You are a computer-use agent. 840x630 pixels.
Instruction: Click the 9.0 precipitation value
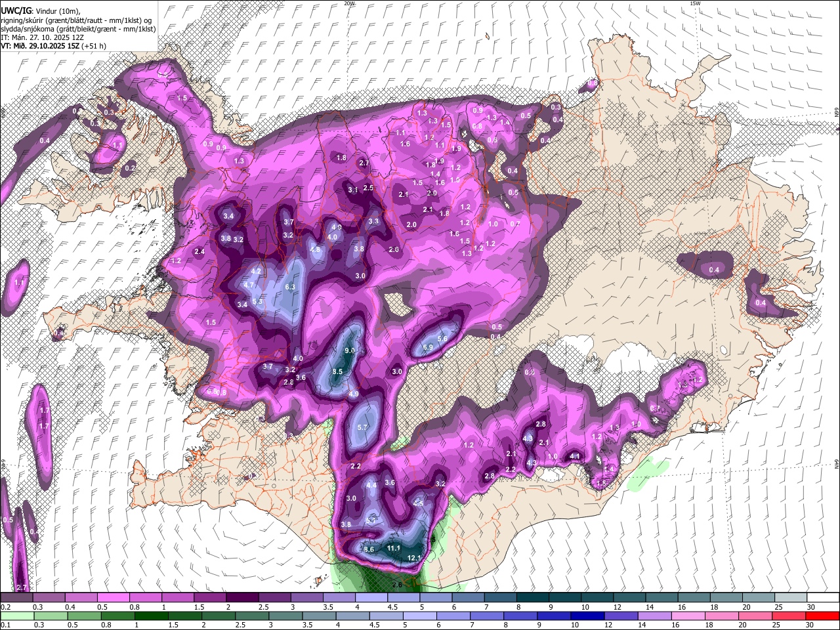(350, 351)
